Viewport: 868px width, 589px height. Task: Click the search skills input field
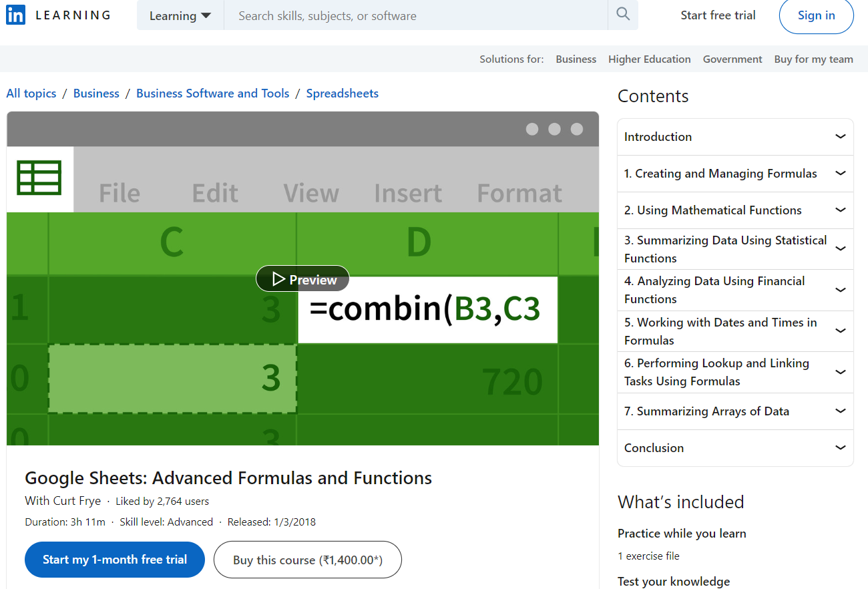416,15
